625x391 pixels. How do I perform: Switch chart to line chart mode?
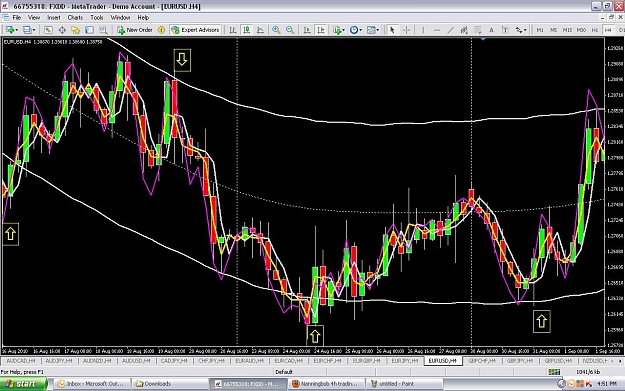[x=260, y=30]
